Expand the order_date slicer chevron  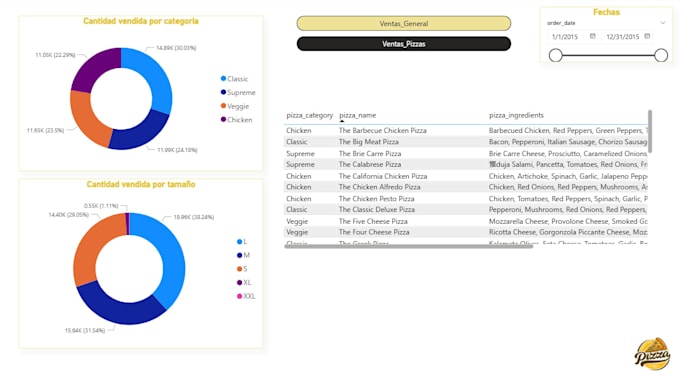(x=663, y=23)
